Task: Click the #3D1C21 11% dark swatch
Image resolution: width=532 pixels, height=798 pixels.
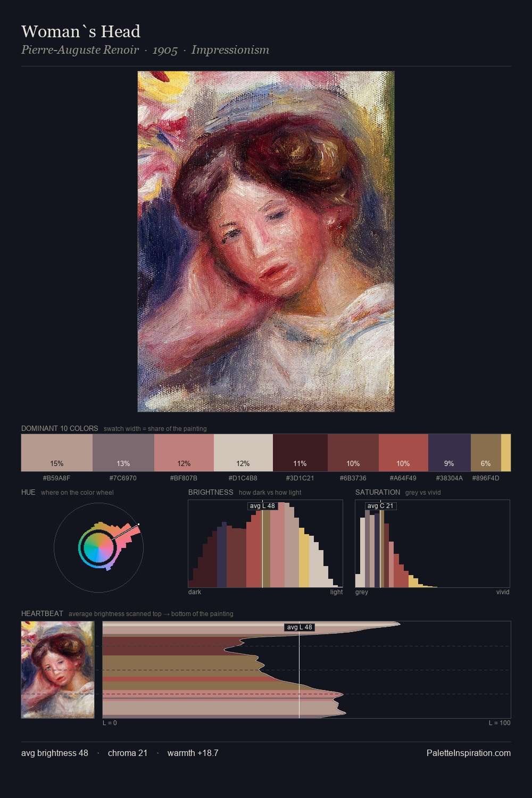Action: pos(300,453)
